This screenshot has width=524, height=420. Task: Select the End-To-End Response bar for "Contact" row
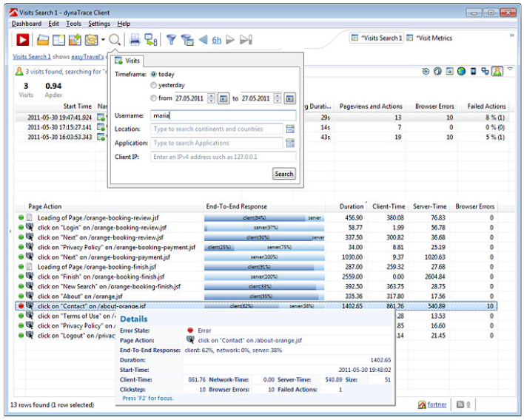point(264,305)
